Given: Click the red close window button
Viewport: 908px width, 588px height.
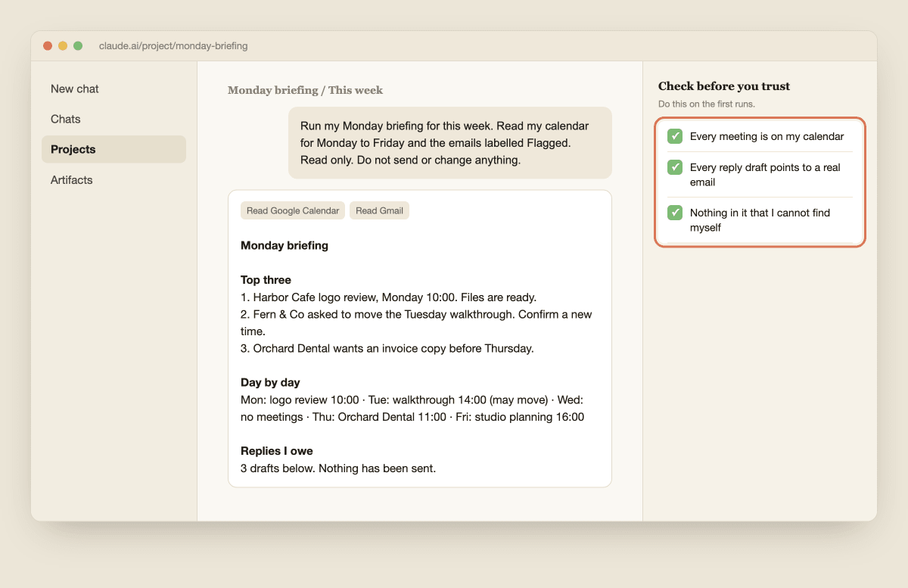Looking at the screenshot, I should point(48,46).
